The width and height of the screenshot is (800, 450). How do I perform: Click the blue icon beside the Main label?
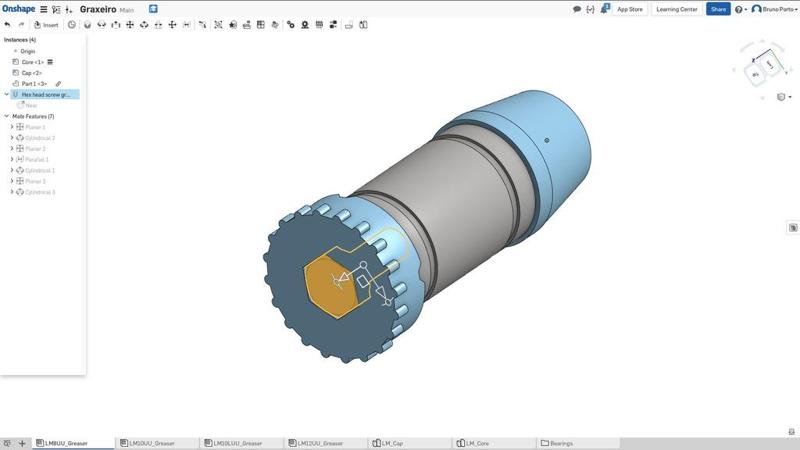pos(153,9)
